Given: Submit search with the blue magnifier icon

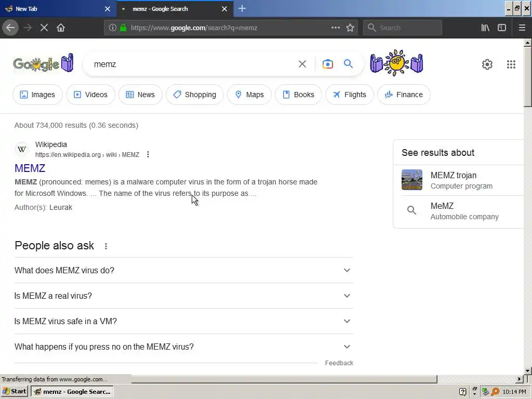Looking at the screenshot, I should coord(348,64).
